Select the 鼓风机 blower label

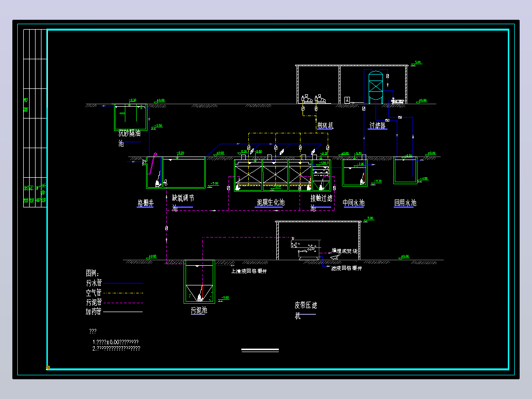point(325,125)
